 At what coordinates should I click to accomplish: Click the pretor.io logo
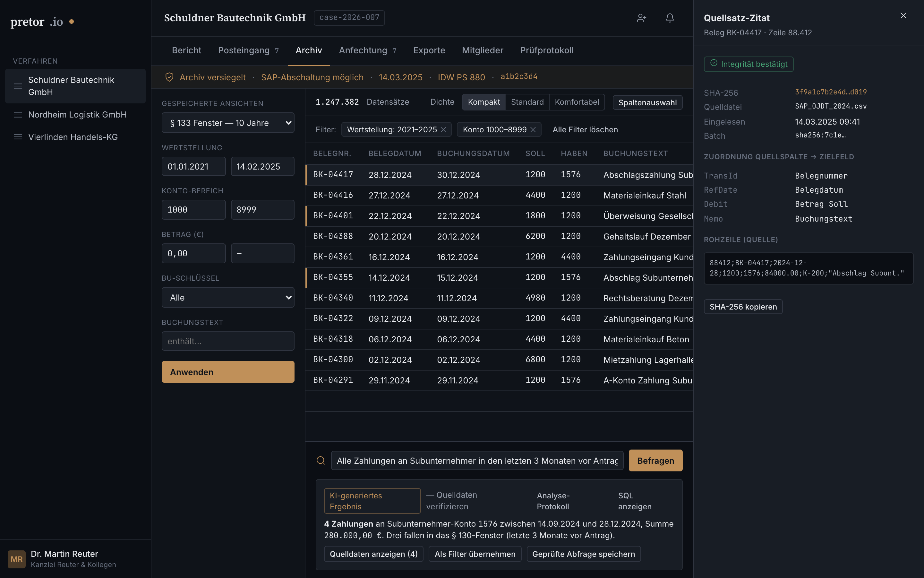point(42,22)
